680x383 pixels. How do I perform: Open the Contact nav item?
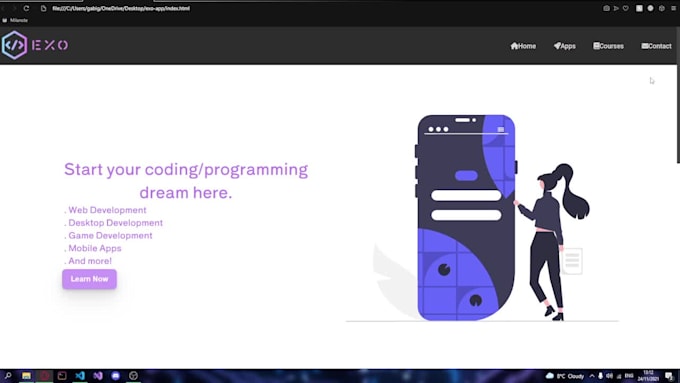(656, 46)
